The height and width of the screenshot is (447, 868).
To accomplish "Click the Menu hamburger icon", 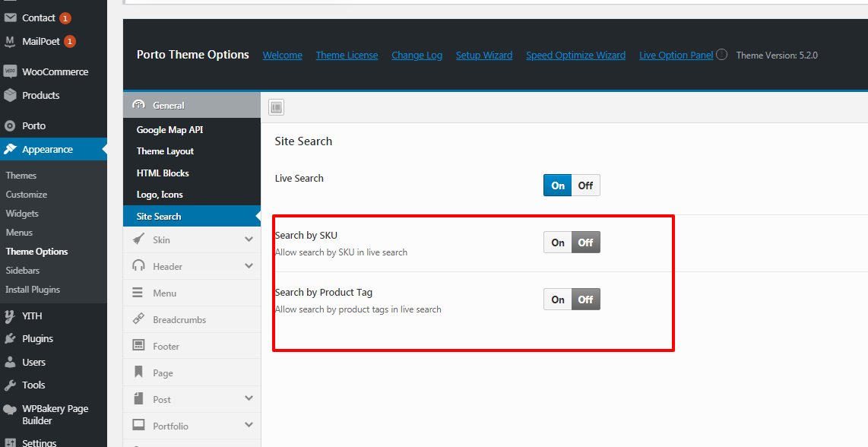I will 138,293.
